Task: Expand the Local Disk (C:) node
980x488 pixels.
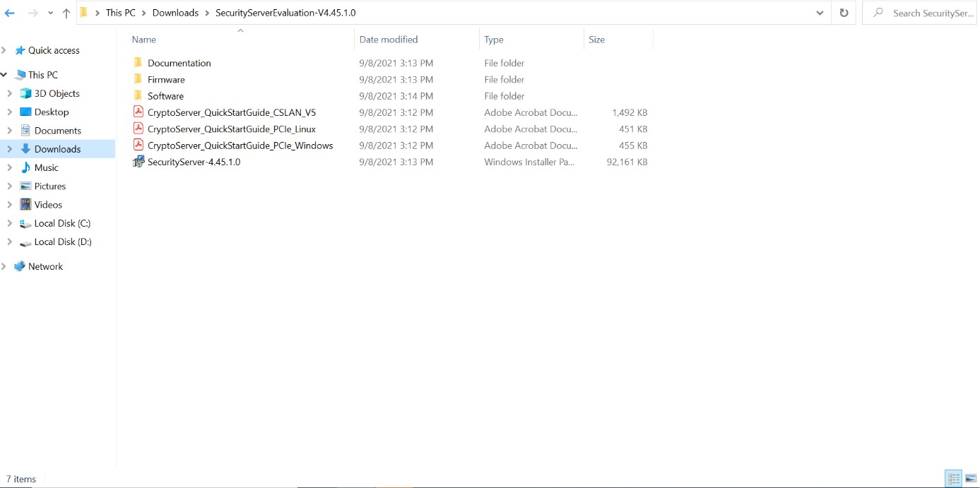Action: pos(10,223)
